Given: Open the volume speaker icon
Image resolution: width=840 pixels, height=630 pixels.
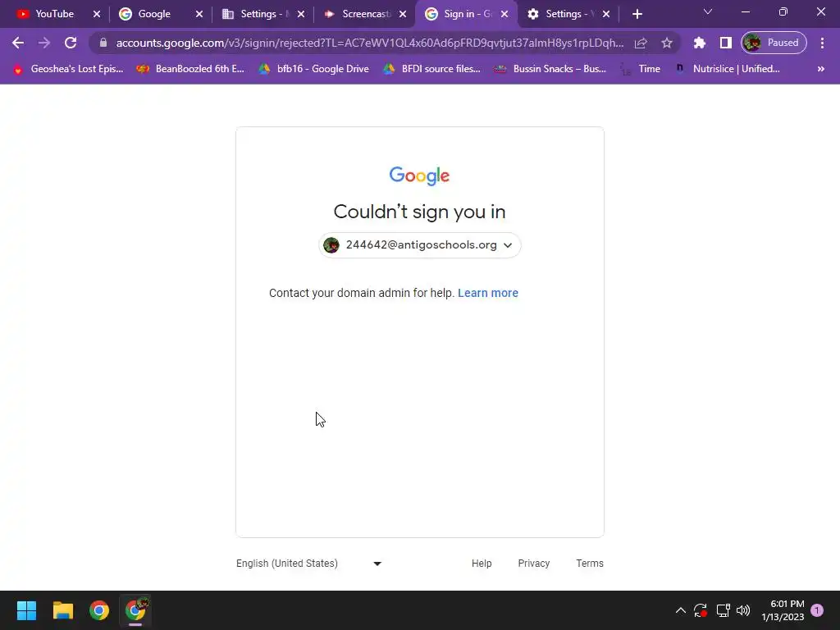Looking at the screenshot, I should [743, 610].
